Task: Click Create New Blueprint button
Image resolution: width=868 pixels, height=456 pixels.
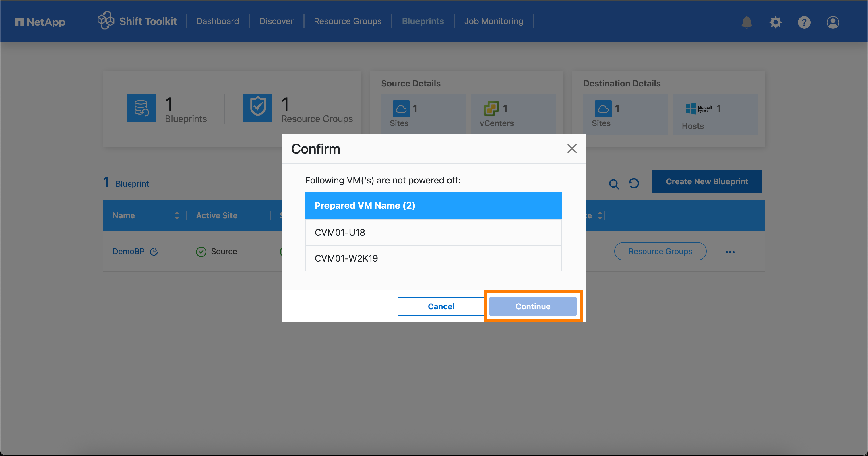Action: click(707, 181)
